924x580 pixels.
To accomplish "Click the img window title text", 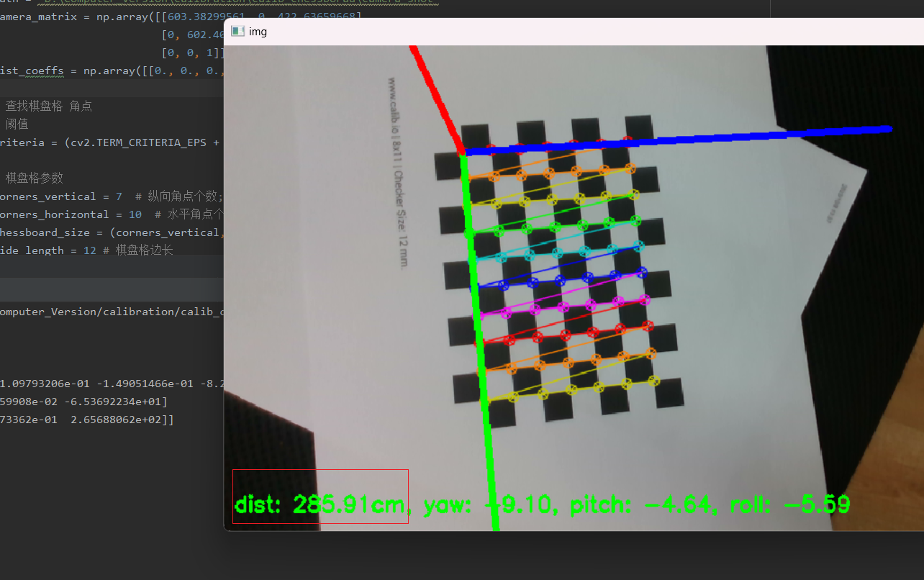I will click(258, 32).
